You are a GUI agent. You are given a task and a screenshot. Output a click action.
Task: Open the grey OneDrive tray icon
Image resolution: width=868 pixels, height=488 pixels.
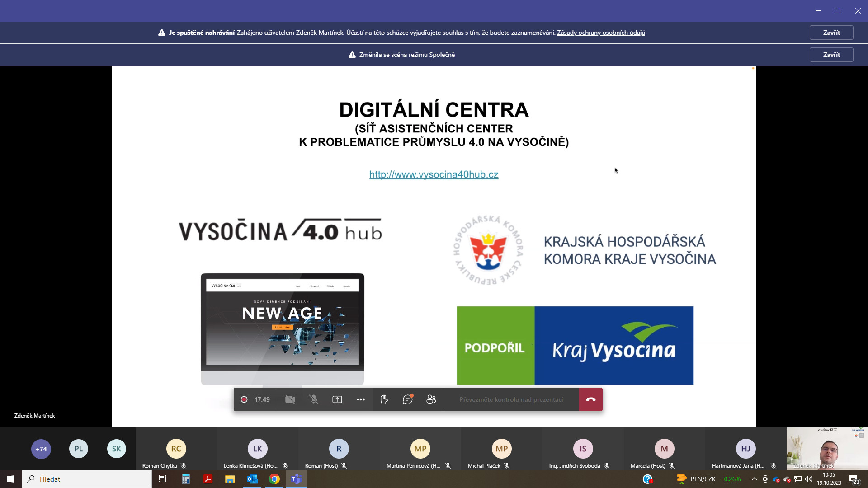click(787, 479)
